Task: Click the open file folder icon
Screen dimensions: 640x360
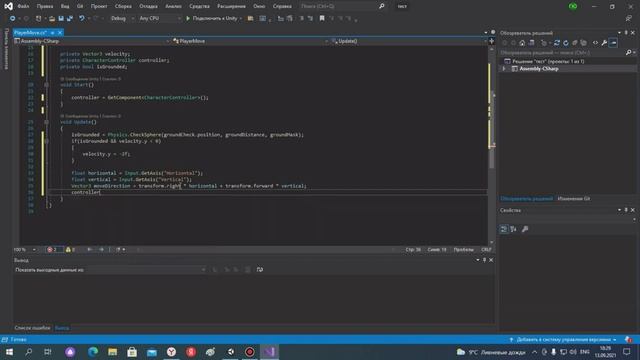Action: click(52, 18)
